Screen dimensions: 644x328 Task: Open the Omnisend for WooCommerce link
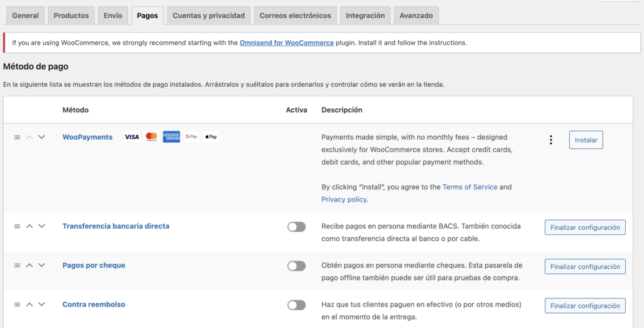tap(287, 43)
